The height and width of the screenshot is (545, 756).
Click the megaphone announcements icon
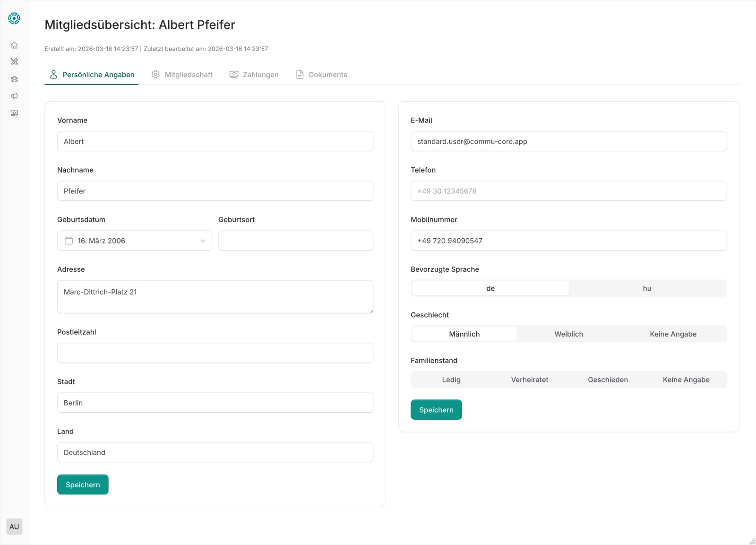click(14, 96)
